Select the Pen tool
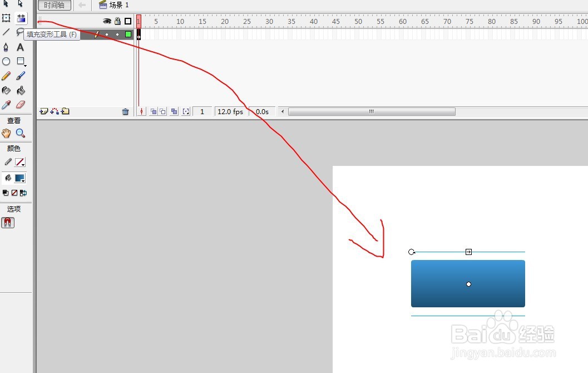This screenshot has width=588, height=373. pos(6,47)
